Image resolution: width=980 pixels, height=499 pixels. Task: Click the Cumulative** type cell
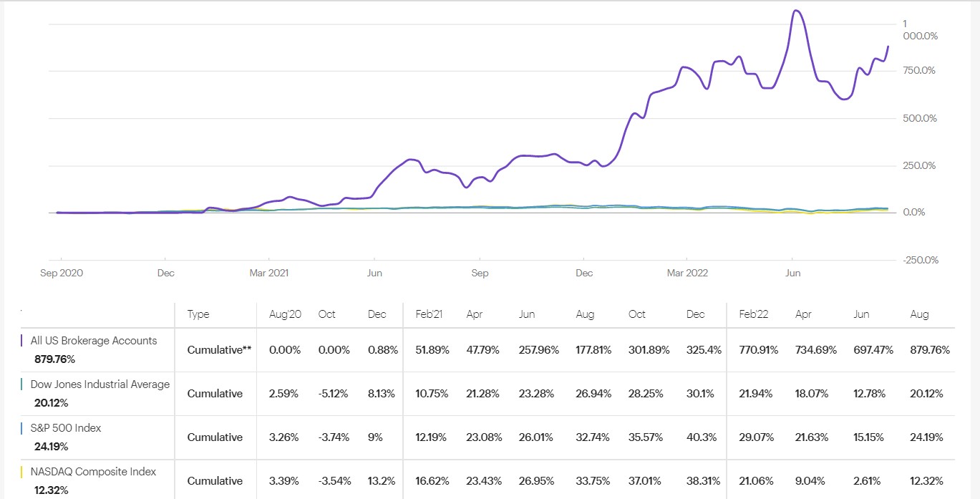pos(219,350)
